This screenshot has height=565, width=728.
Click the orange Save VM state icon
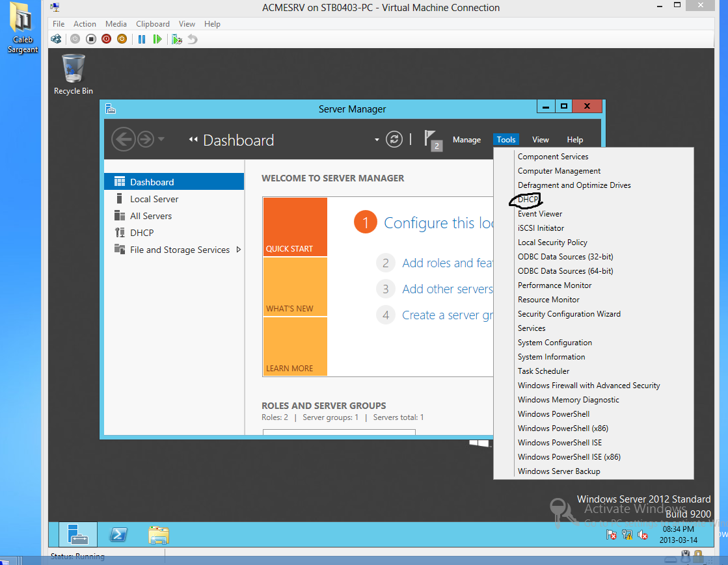point(122,39)
